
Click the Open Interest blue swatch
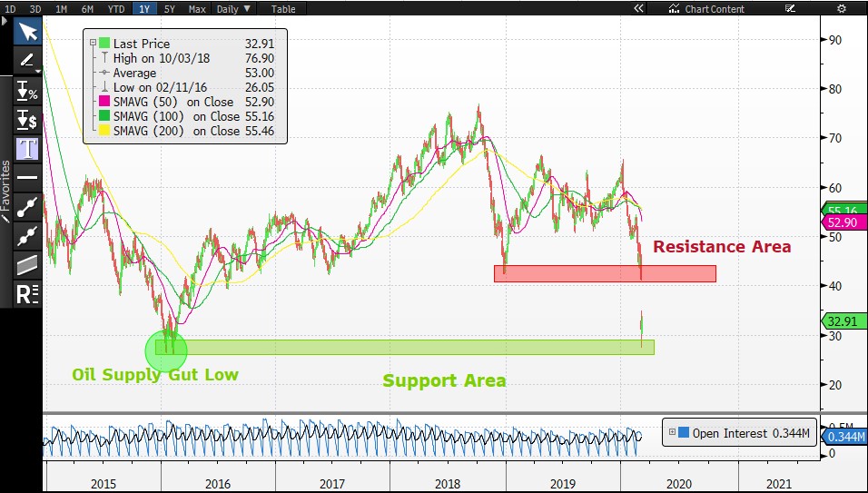pos(684,433)
